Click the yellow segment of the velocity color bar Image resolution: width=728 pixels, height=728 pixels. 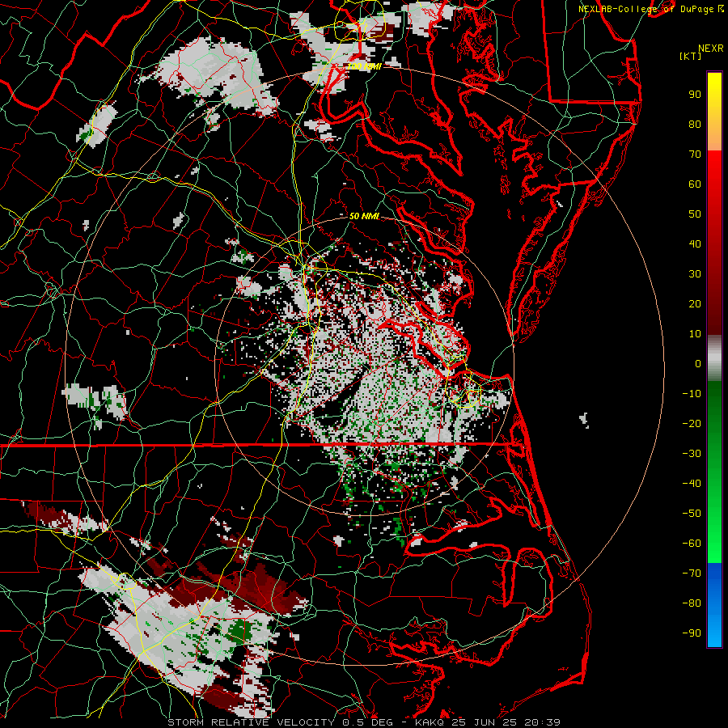click(714, 112)
